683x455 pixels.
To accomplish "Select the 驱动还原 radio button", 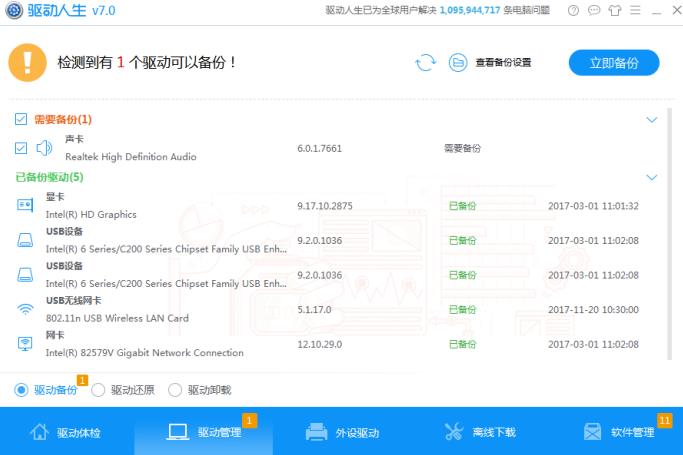I will pos(98,390).
